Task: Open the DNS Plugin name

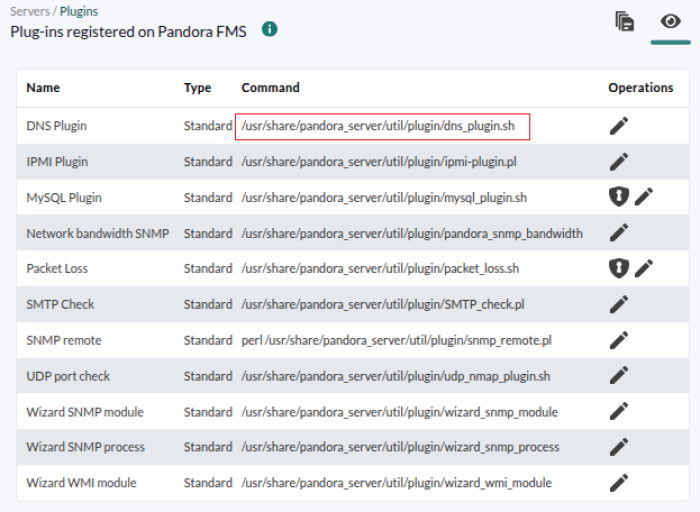Action: coord(57,126)
